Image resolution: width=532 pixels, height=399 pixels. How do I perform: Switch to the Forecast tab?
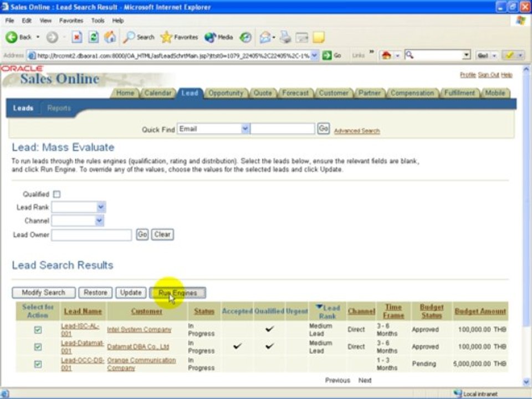coord(295,93)
